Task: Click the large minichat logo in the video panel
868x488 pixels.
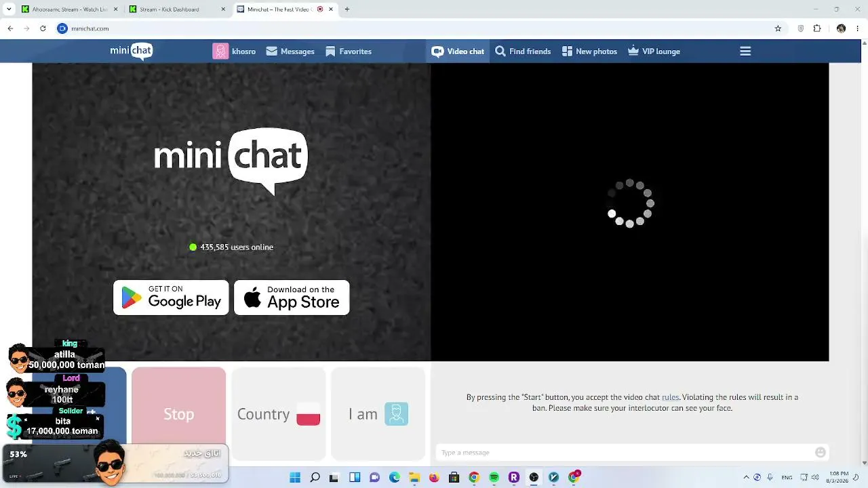Action: coord(231,161)
